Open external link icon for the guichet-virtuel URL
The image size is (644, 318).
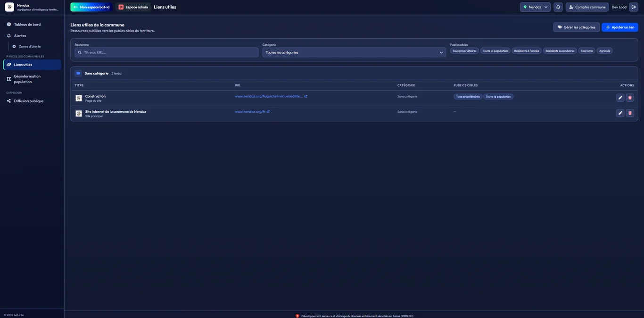click(x=306, y=96)
